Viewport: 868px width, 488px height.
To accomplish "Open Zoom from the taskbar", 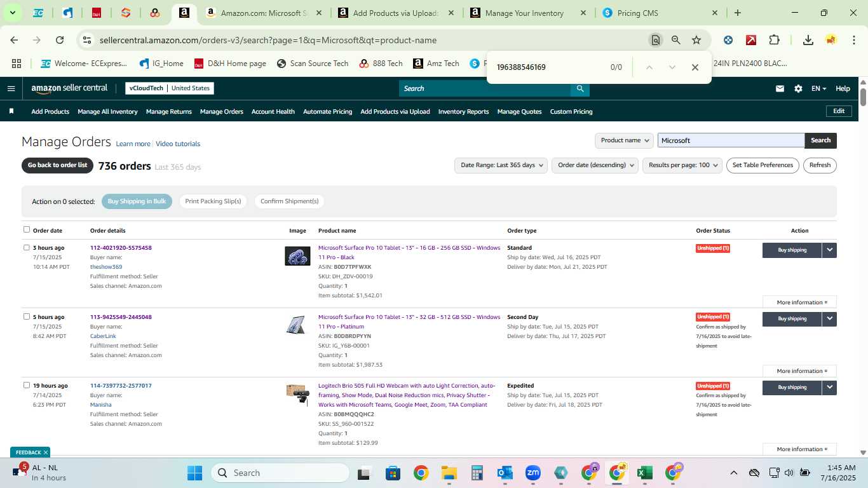I will (533, 473).
